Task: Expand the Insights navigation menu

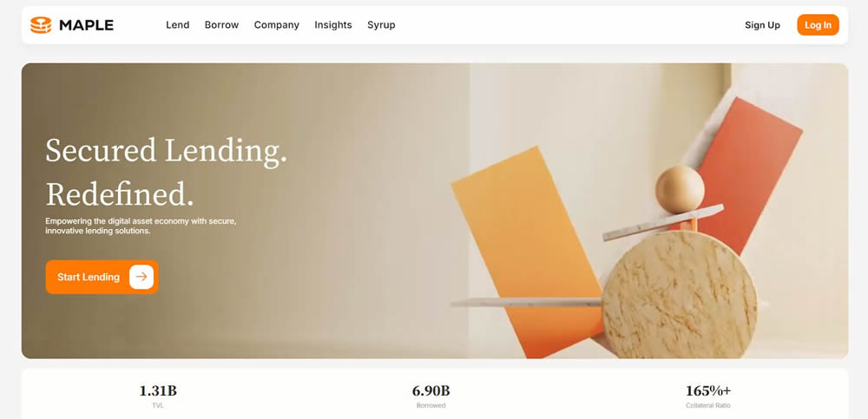Action: point(333,25)
